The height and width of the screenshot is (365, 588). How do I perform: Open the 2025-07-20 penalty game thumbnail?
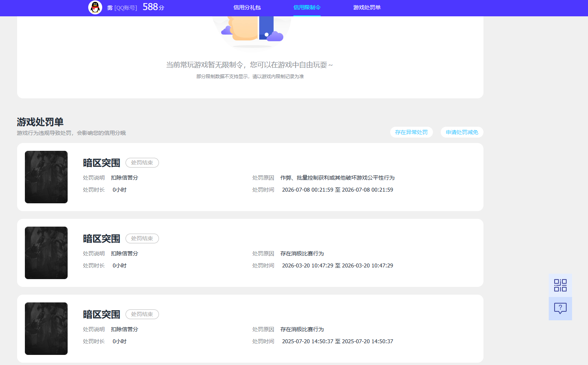coord(46,328)
